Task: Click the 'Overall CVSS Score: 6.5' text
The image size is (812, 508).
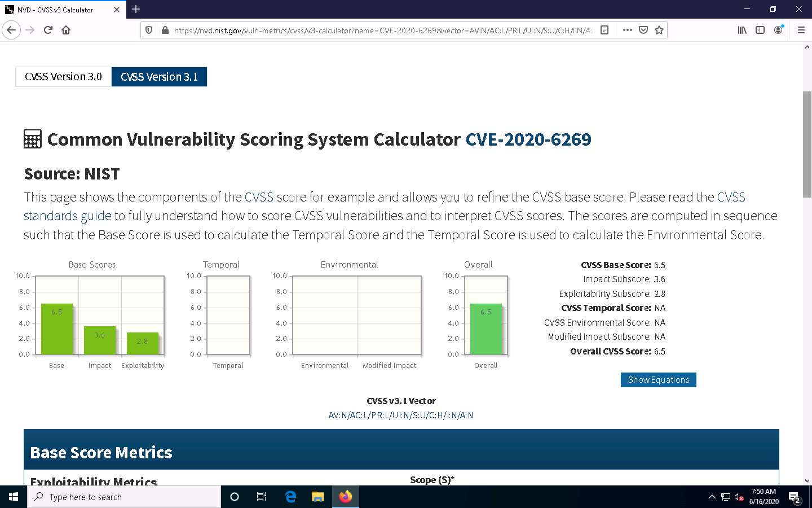Action: tap(618, 352)
